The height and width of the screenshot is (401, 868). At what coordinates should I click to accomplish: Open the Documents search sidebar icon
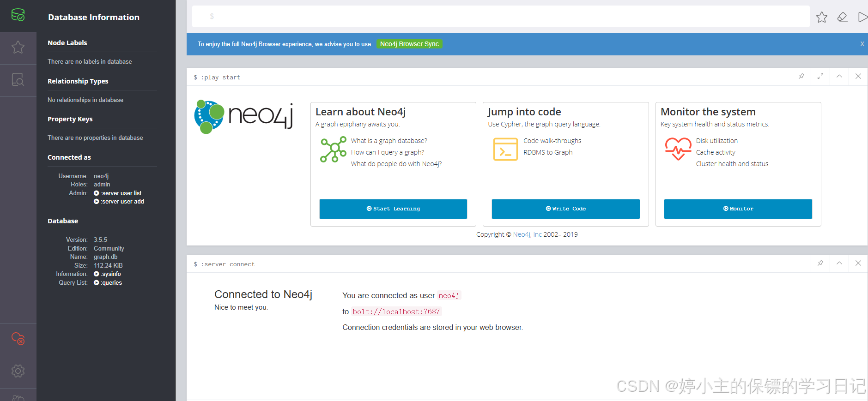18,80
